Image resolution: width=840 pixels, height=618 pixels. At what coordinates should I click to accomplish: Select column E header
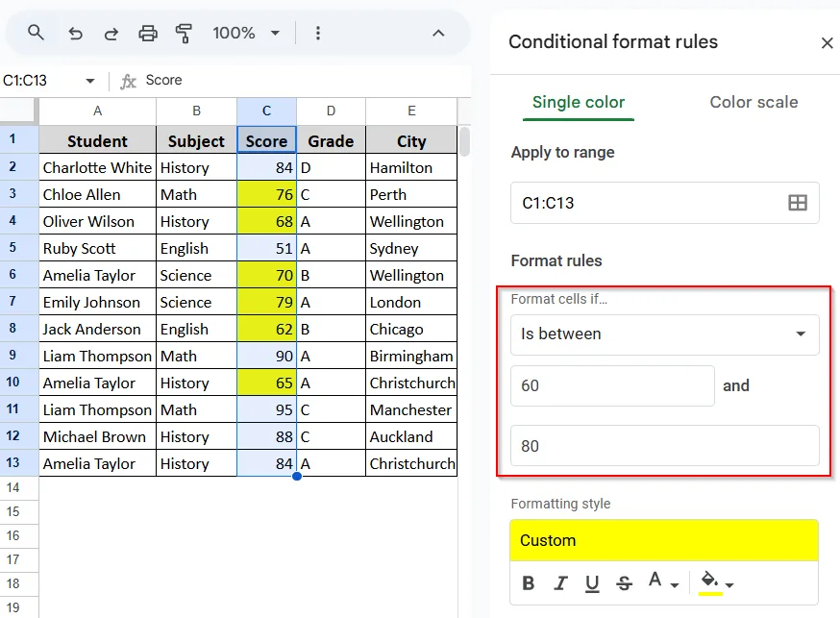411,111
